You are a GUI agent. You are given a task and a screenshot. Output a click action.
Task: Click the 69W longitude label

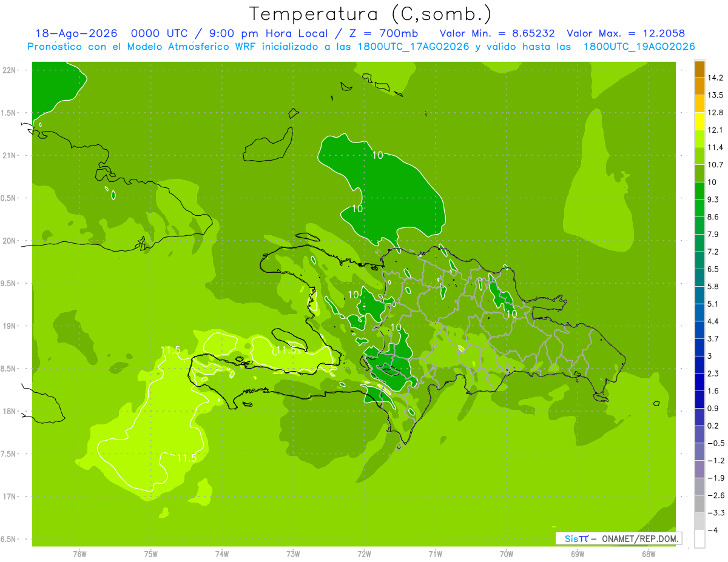[x=578, y=554]
